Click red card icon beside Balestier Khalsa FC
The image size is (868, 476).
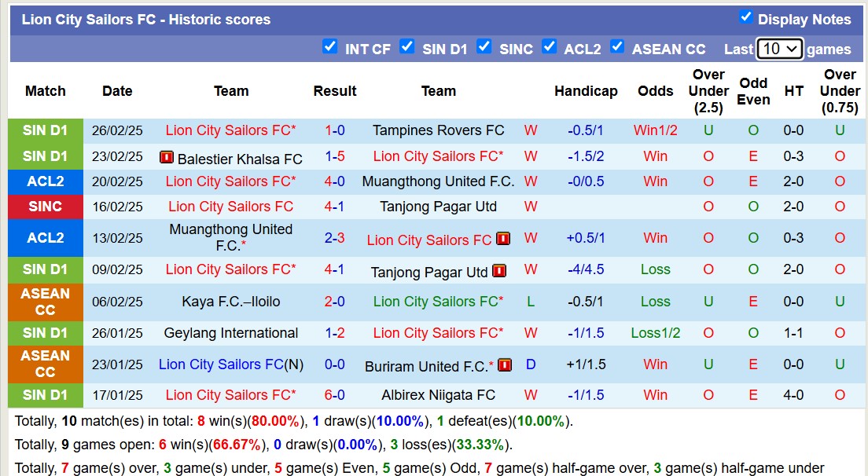(x=166, y=157)
